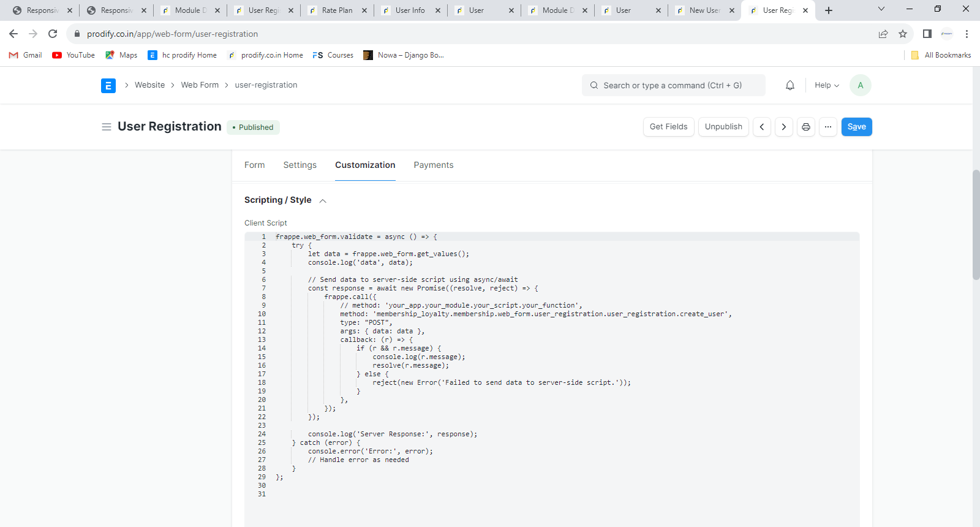Open YouTube bookmark

click(73, 55)
